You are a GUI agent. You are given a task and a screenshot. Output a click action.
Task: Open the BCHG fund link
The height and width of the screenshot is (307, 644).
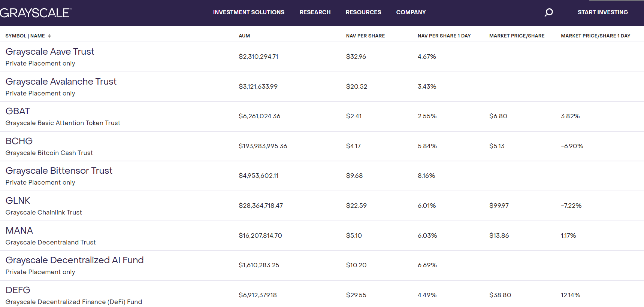pyautogui.click(x=19, y=141)
